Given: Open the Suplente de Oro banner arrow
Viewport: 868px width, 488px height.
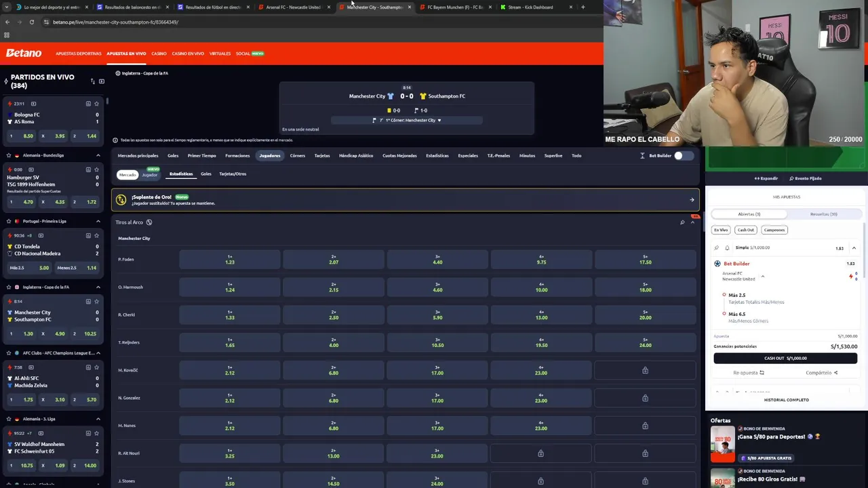Looking at the screenshot, I should pyautogui.click(x=692, y=200).
